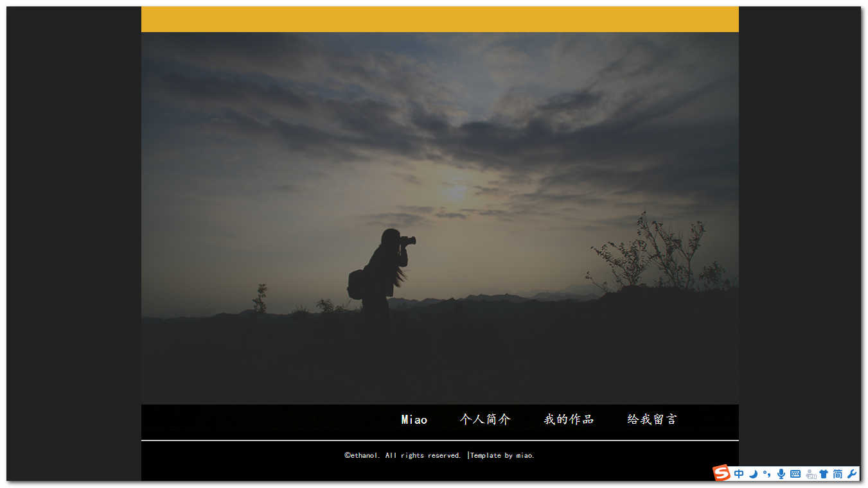Image resolution: width=868 pixels, height=488 pixels.
Task: Click the ©ethanol All rights reserved text
Action: pyautogui.click(x=403, y=455)
